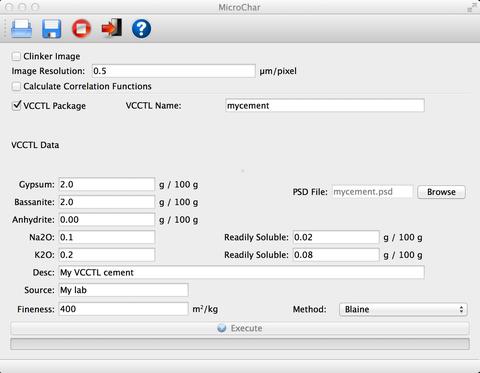Click the Readily Soluble 0.08 field
The image size is (480, 373).
(336, 255)
